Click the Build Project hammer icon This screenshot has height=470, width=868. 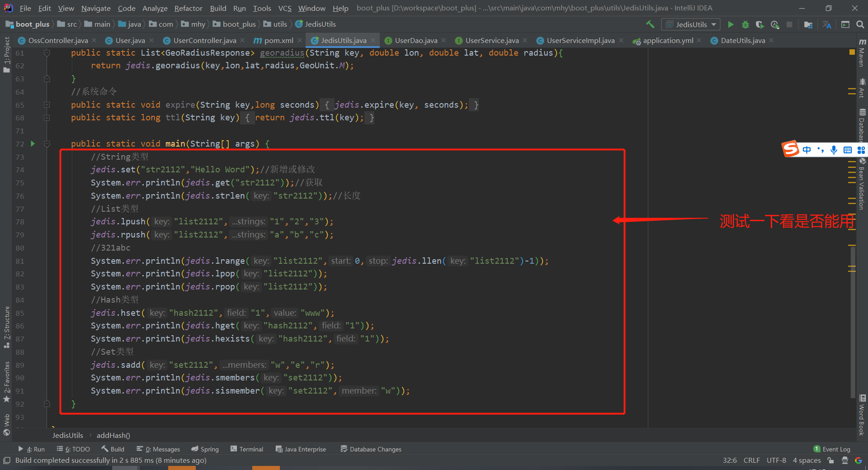coord(650,24)
